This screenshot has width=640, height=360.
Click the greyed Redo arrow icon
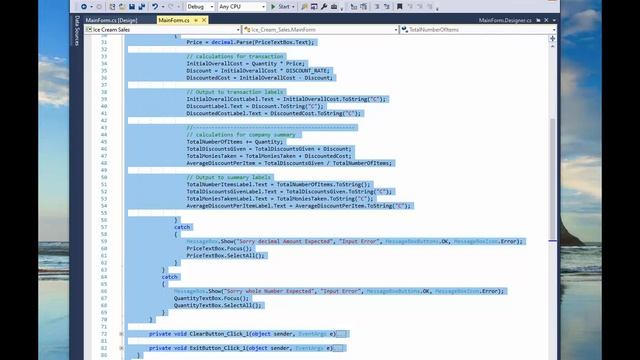[171, 7]
